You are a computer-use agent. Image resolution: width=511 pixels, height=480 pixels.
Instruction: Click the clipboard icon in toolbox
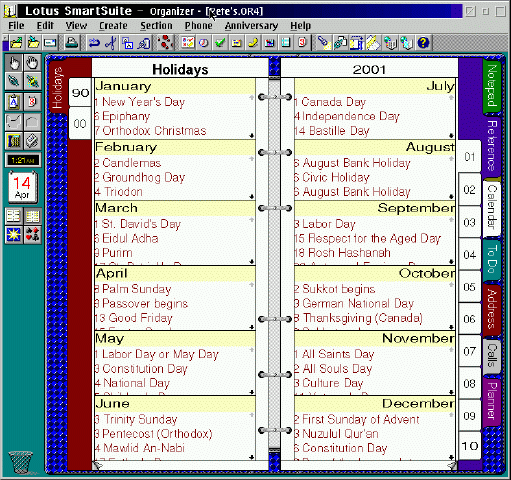click(x=14, y=102)
